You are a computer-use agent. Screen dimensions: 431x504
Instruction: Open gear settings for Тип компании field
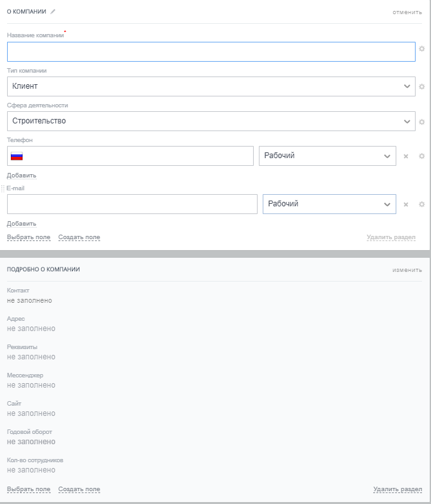422,87
